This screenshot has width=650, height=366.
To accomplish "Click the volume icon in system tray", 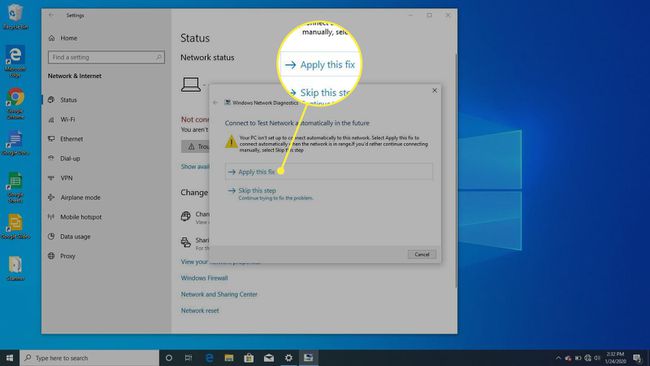I will [x=597, y=358].
